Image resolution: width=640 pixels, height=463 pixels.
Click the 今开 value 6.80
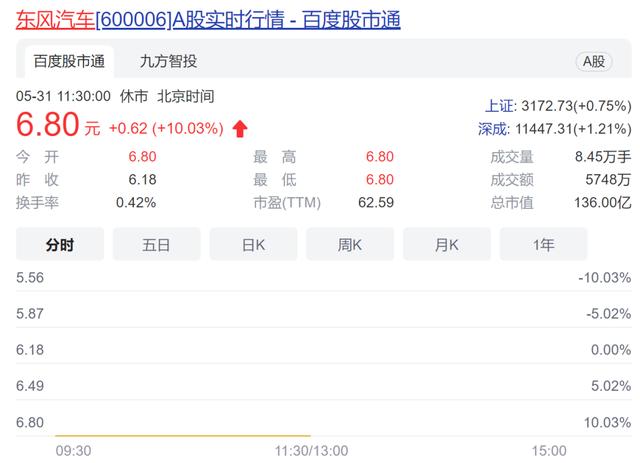point(142,157)
